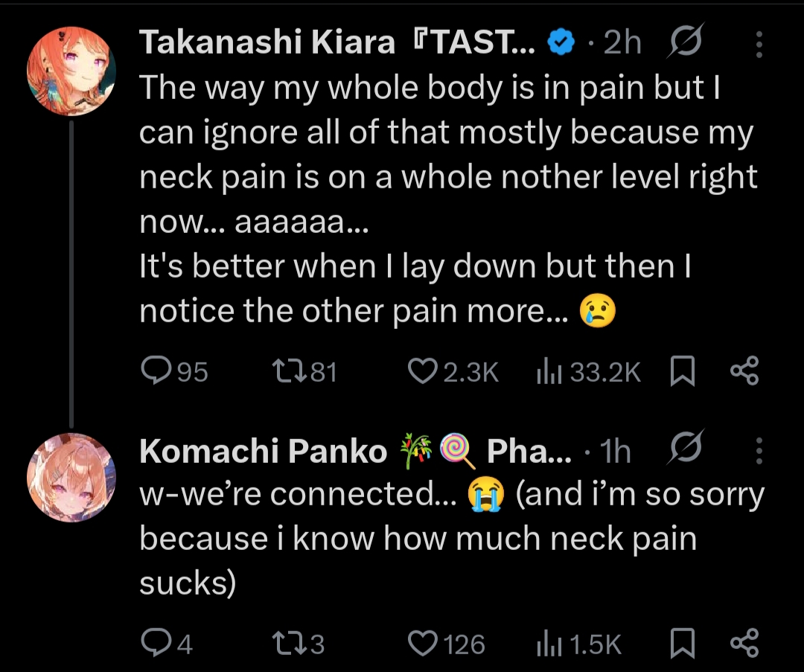Reply to Komachi Panko's tweet

(x=155, y=643)
